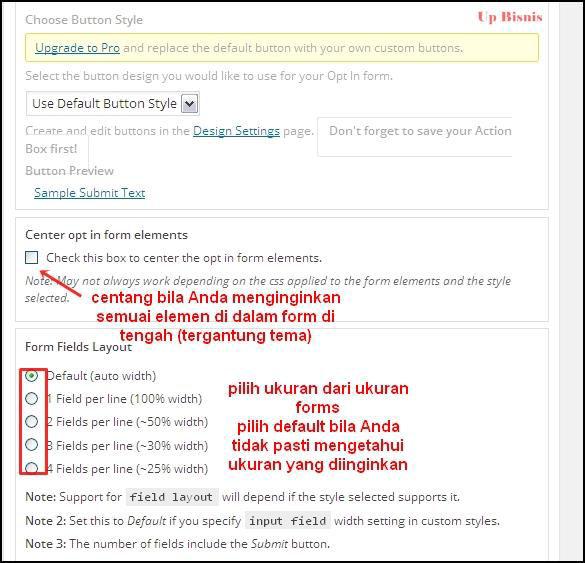Viewport: 585px width, 563px height.
Task: Click the 'Button Preview' label
Action: pyautogui.click(x=69, y=171)
